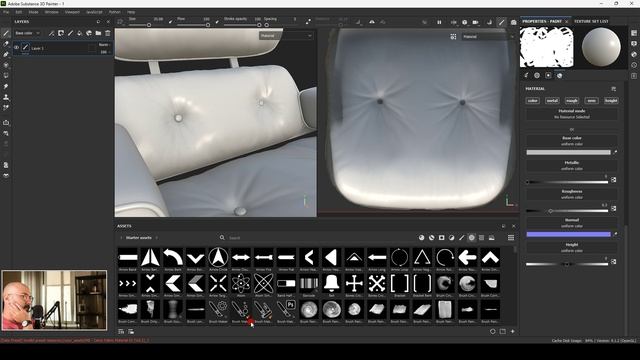Add a new folder in Layers panel
The height and width of the screenshot is (360, 640).
click(x=98, y=33)
